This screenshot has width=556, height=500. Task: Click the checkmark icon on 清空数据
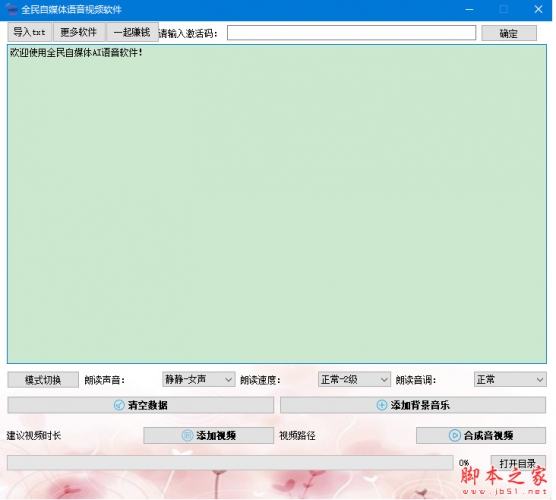tap(119, 405)
